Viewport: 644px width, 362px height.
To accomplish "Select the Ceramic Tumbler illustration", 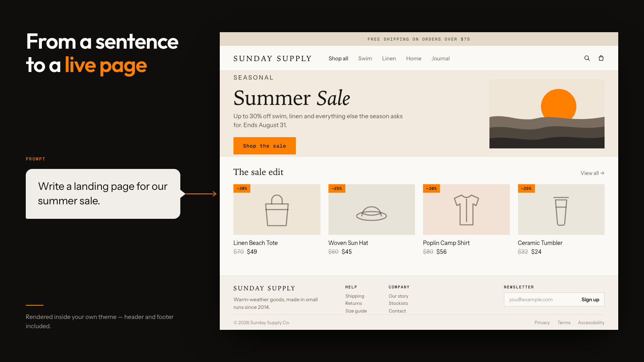I will 561,210.
